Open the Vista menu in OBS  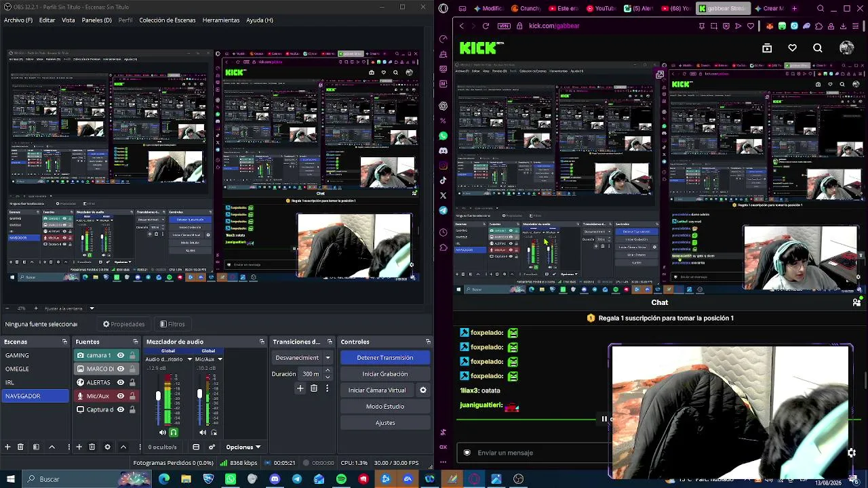pyautogui.click(x=68, y=20)
